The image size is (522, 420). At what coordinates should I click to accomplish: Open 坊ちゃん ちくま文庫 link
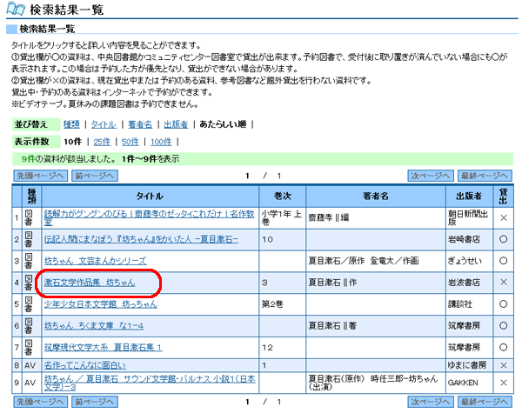(x=94, y=325)
